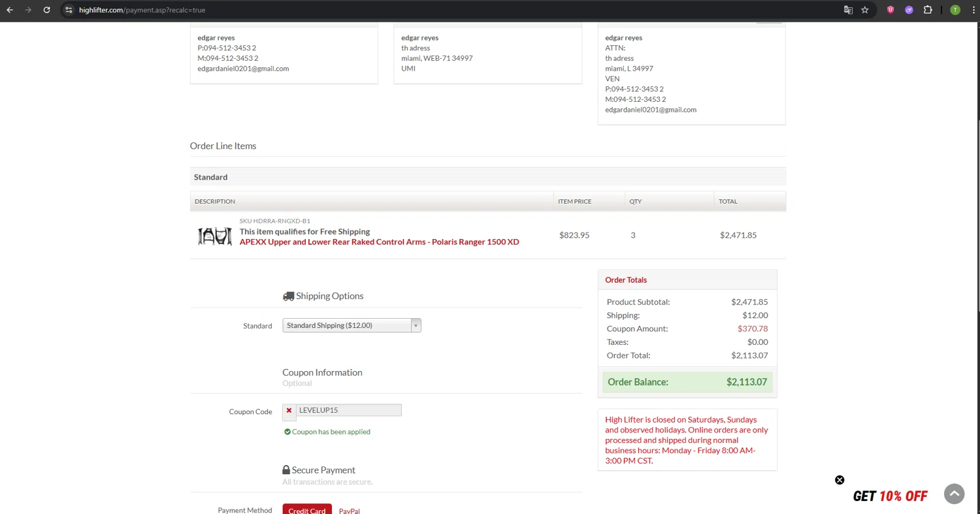This screenshot has width=980, height=514.
Task: Click the ITEM PRICE column header
Action: point(574,201)
